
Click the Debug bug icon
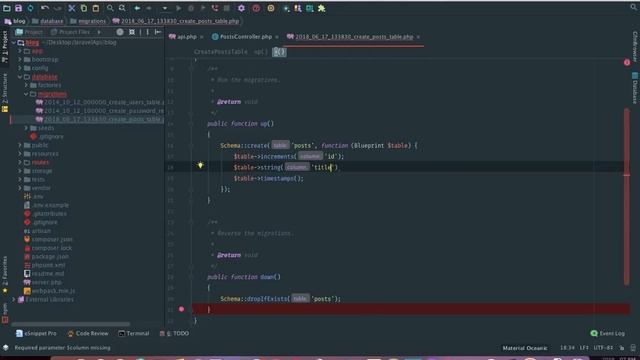tap(191, 8)
